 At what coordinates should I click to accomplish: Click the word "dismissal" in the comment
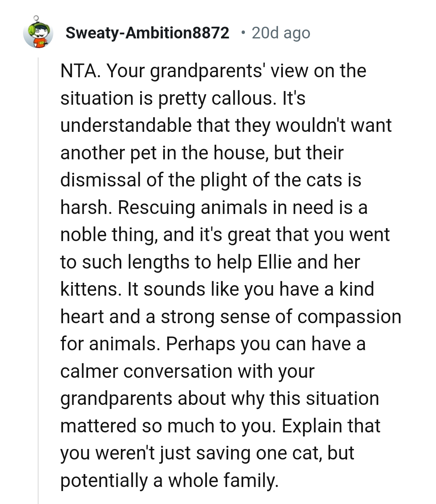click(101, 180)
